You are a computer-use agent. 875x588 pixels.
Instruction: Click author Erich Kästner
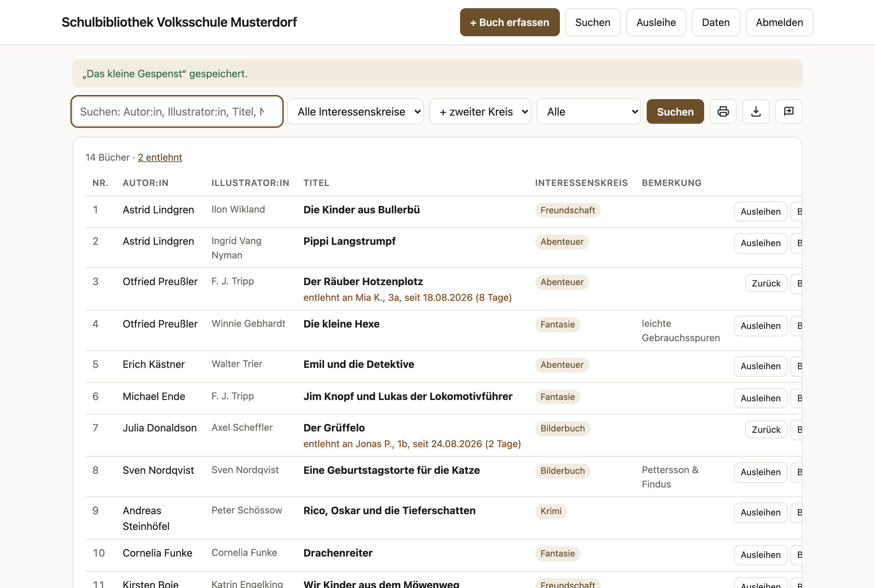[x=154, y=364]
